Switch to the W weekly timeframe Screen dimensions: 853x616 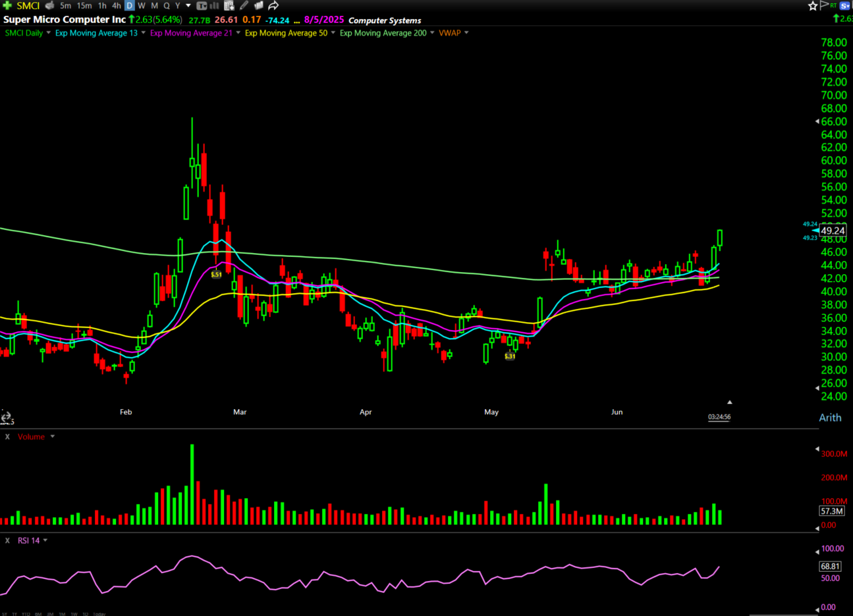[142, 5]
